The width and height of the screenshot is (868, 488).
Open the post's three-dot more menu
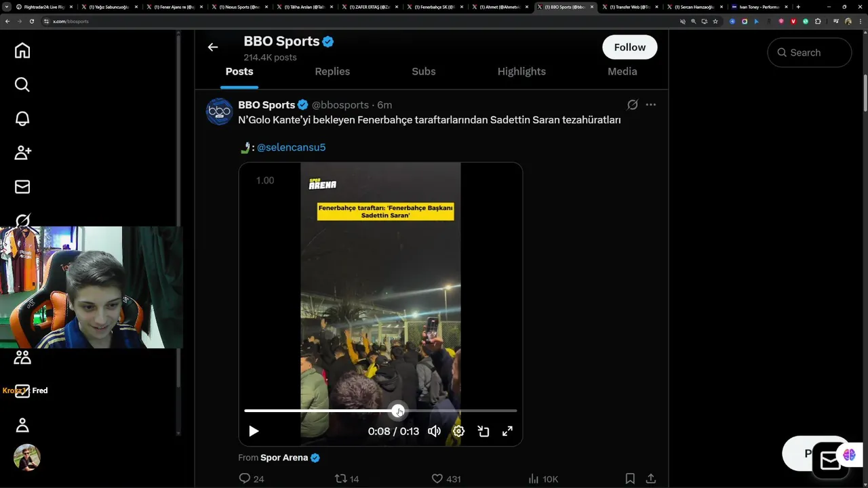651,105
